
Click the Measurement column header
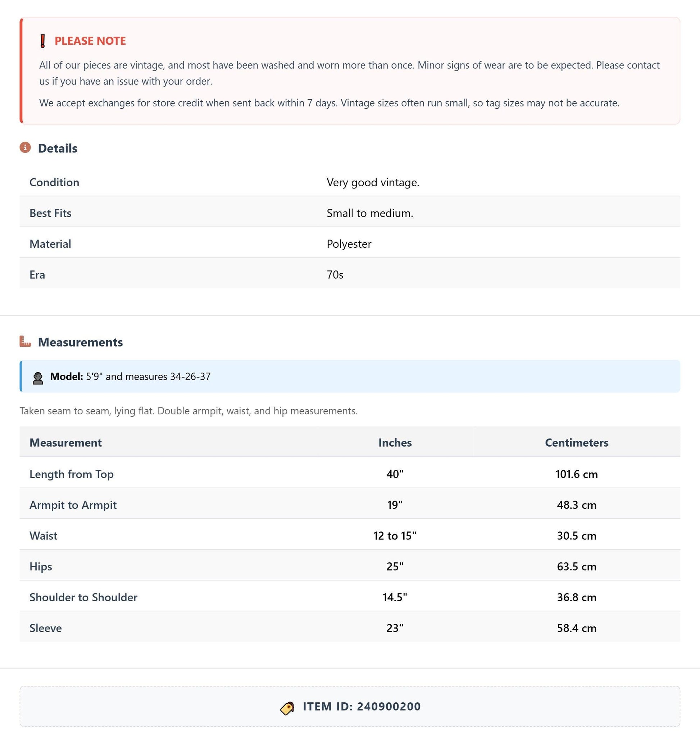(65, 442)
